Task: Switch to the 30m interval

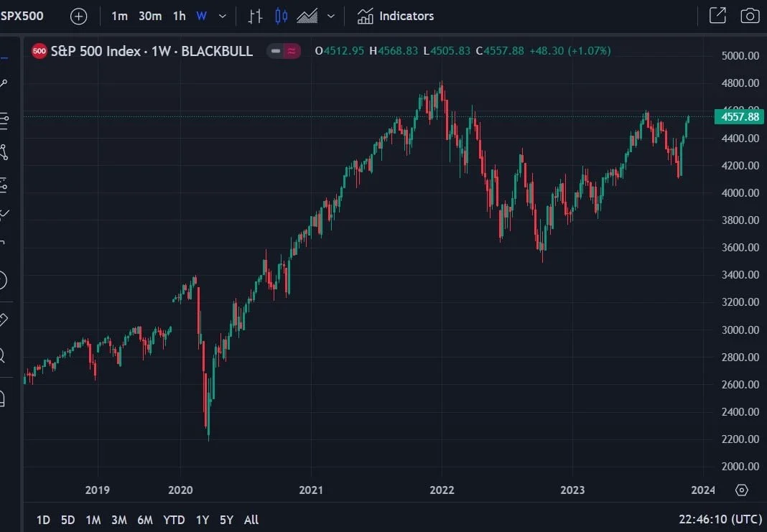Action: (150, 16)
